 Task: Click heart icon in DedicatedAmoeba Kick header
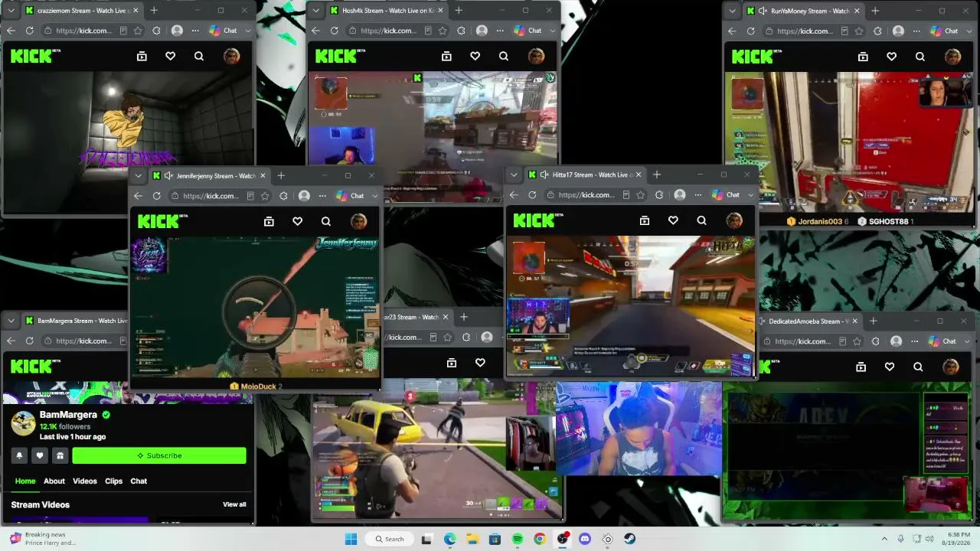point(890,367)
